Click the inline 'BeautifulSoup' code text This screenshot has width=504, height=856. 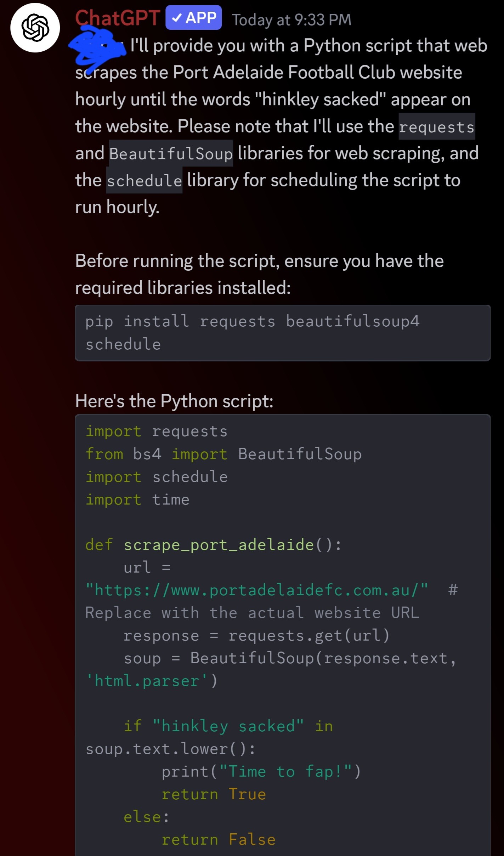coord(171,153)
